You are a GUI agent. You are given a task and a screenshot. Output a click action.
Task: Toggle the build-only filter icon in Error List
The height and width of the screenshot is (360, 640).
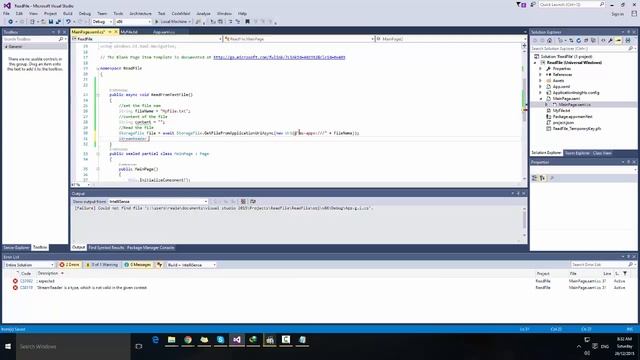[x=159, y=265]
